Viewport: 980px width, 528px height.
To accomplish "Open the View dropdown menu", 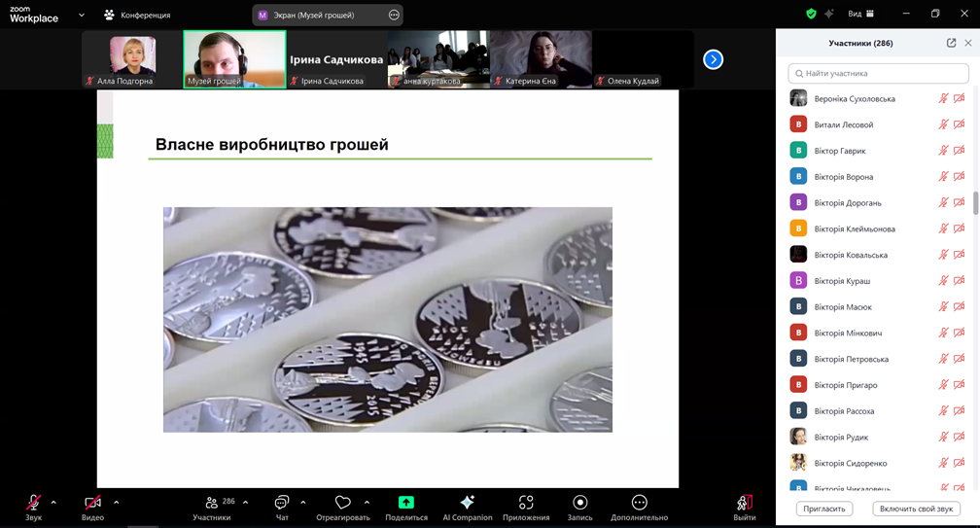I will [x=860, y=14].
